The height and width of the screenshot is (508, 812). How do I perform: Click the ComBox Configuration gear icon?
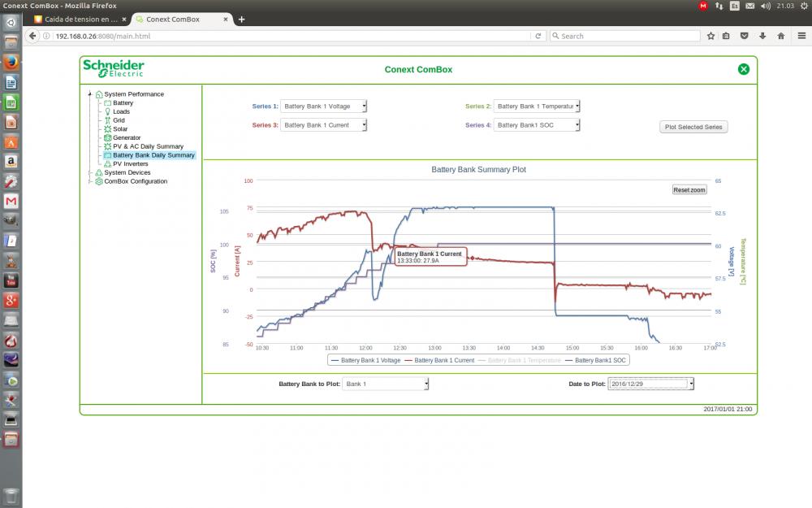pyautogui.click(x=99, y=181)
